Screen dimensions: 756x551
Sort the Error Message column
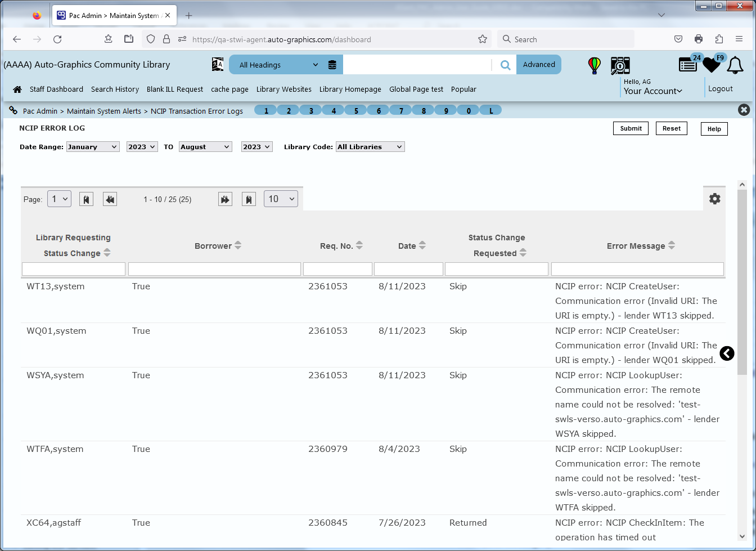[x=672, y=245]
